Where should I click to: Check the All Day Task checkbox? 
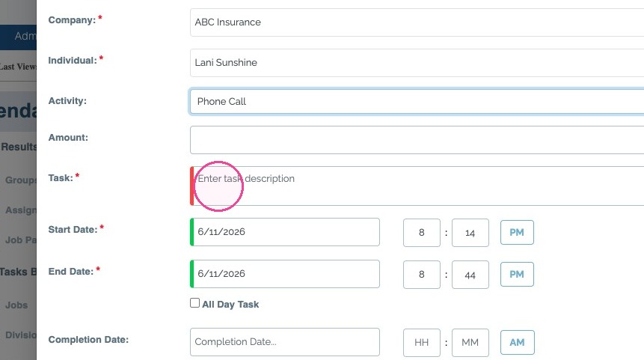point(194,303)
